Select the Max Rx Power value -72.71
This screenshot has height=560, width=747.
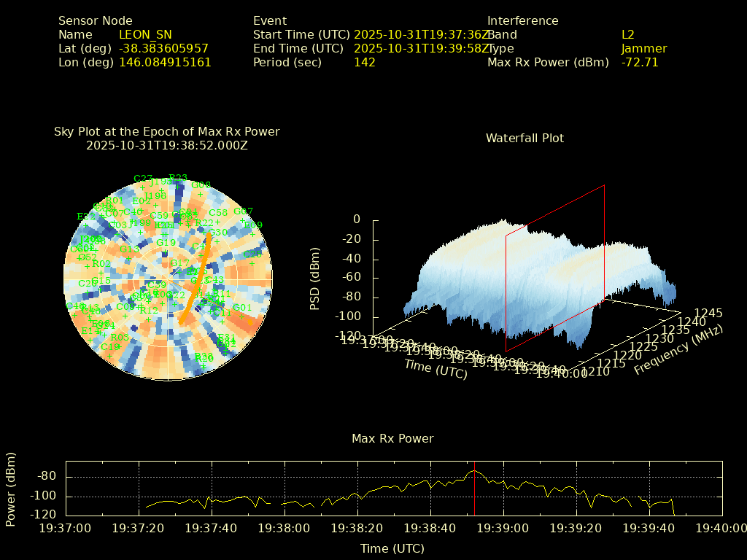tap(640, 63)
